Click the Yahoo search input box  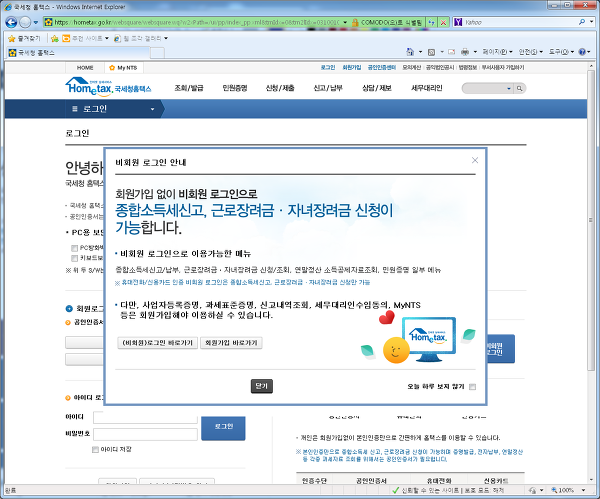click(520, 22)
